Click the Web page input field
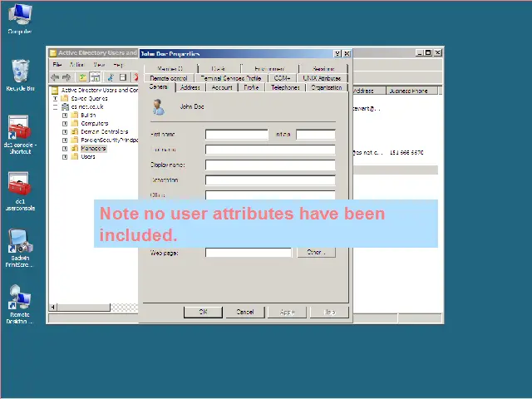 pos(248,253)
